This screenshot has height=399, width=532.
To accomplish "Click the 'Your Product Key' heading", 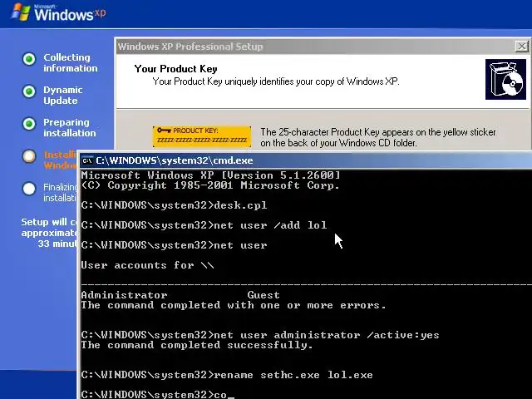I will point(175,69).
